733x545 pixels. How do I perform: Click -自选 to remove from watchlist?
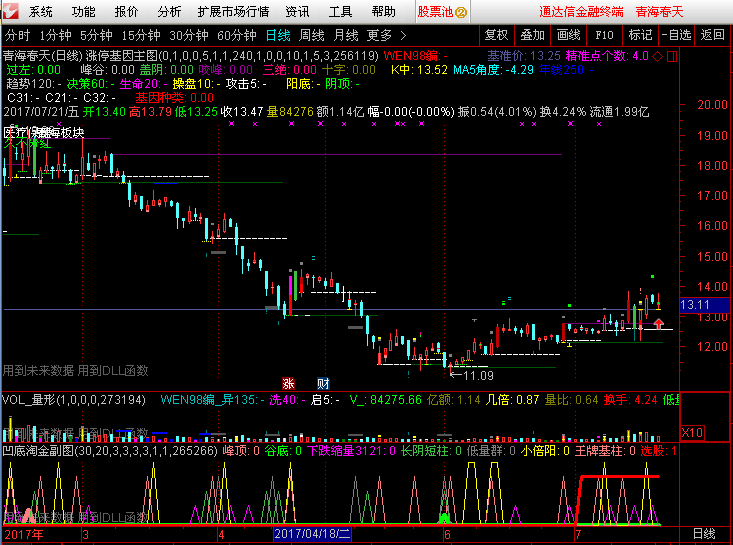pyautogui.click(x=676, y=35)
